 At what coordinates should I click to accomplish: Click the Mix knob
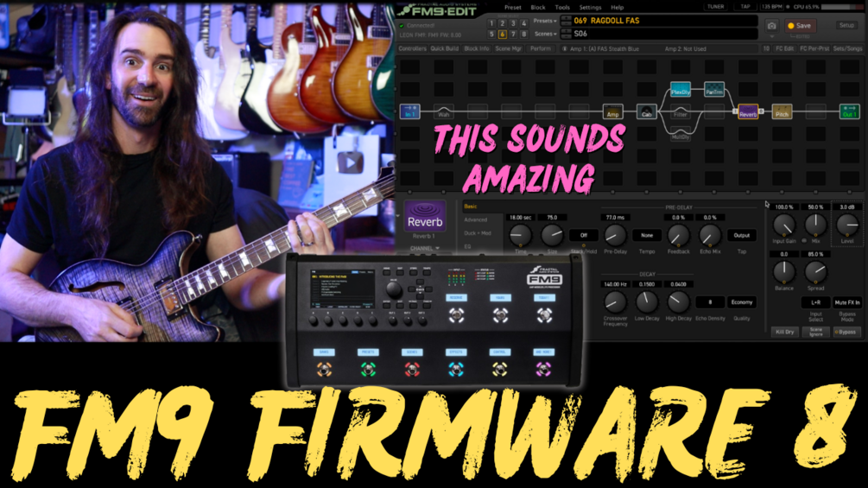814,225
